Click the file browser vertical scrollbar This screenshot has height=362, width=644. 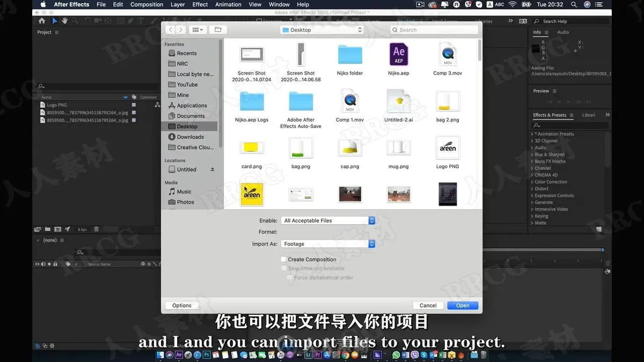(x=480, y=49)
